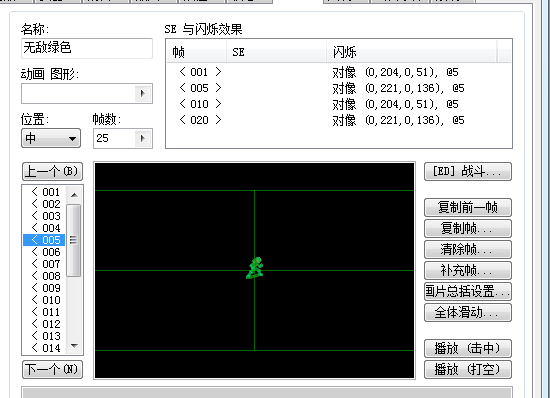Select frame 013 in the frame list

click(44, 336)
